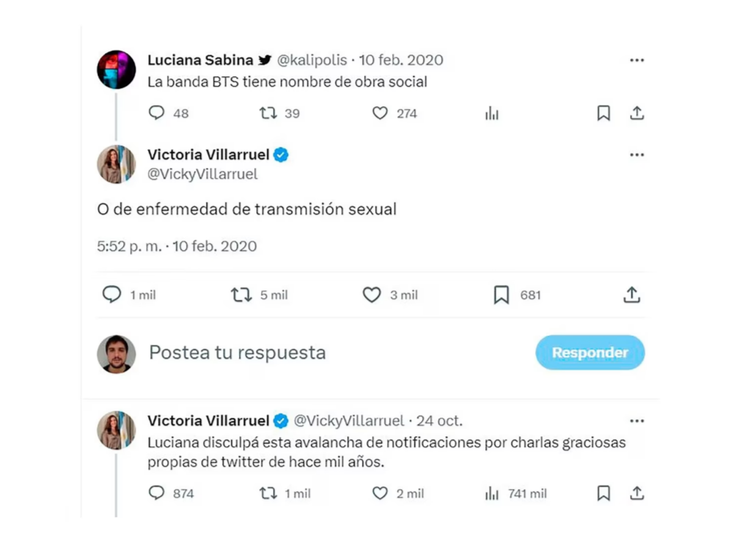Viewport: 756px width, 560px height.
Task: View analytics of Luciana Sabina's tweet
Action: click(492, 113)
